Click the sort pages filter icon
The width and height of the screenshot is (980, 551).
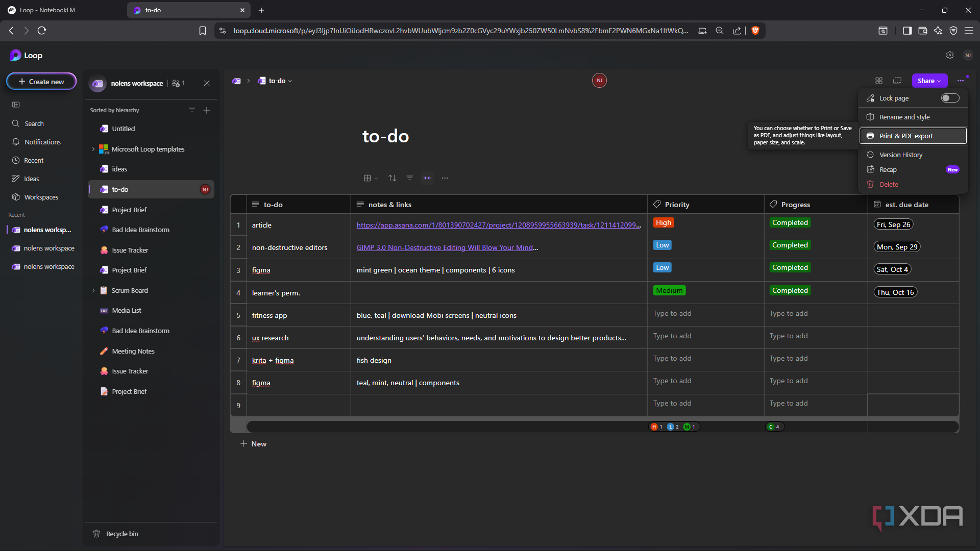click(192, 110)
